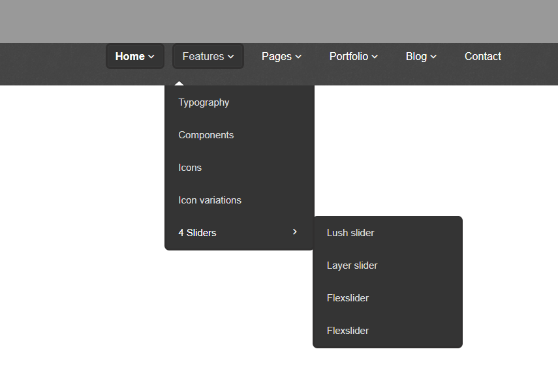Click the right arrow beside 4 Sliders

294,232
